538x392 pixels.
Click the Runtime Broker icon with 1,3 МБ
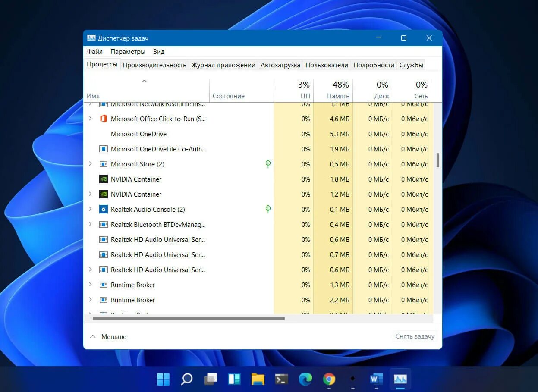[103, 285]
